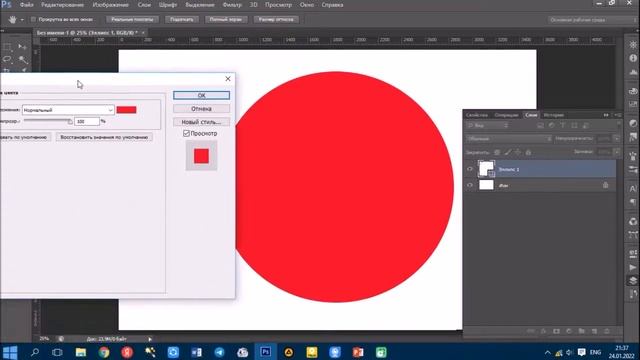Image resolution: width=640 pixels, height=360 pixels.
Task: Open the Layers icon in right dock
Action: (x=633, y=280)
